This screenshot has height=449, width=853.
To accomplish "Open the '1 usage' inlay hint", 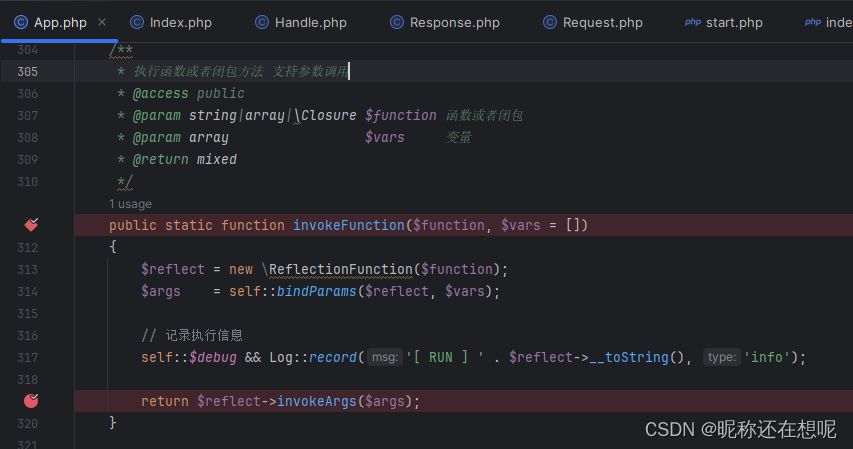I will tap(130, 204).
